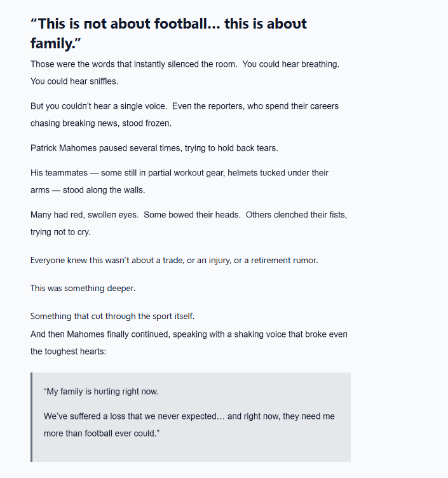Click the phrase "trying to hold back tears."
Screen dimensions: 448x478
point(231,148)
